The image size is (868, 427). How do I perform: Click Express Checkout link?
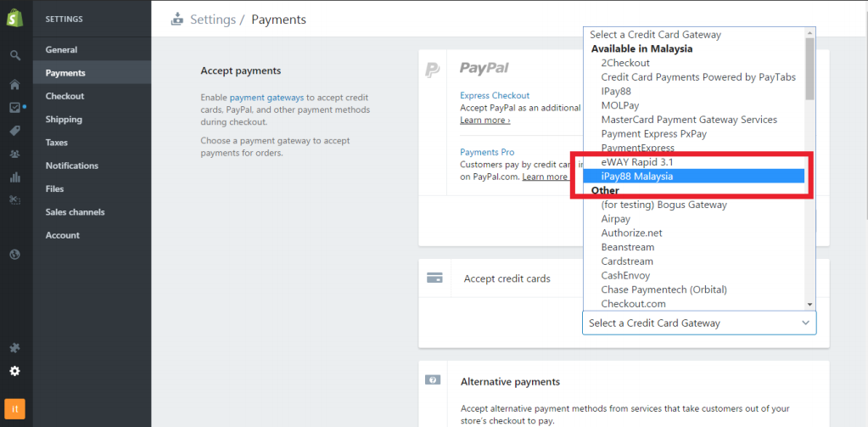pyautogui.click(x=495, y=95)
